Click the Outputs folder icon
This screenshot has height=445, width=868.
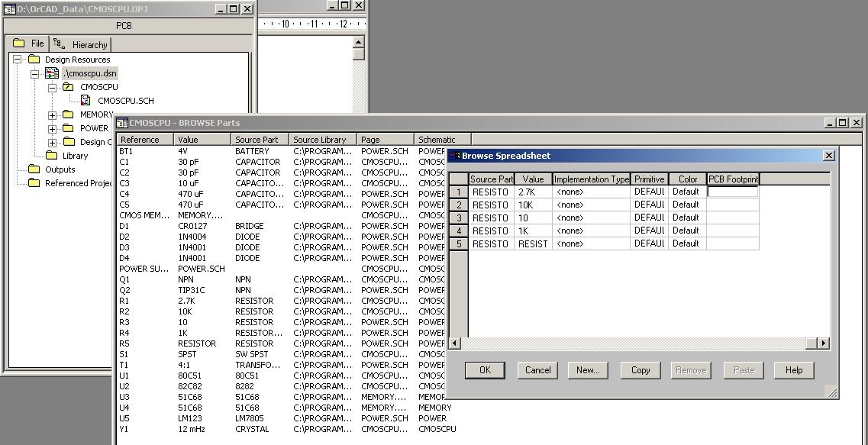(34, 169)
